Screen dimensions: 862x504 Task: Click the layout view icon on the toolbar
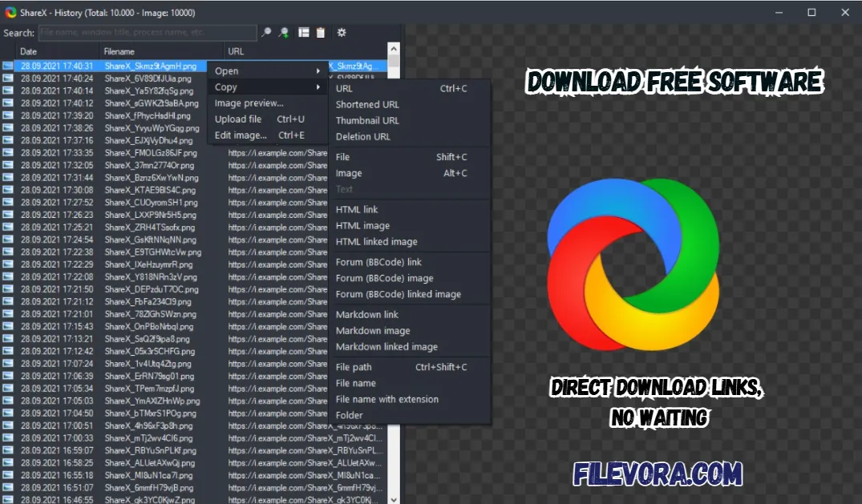[x=303, y=33]
